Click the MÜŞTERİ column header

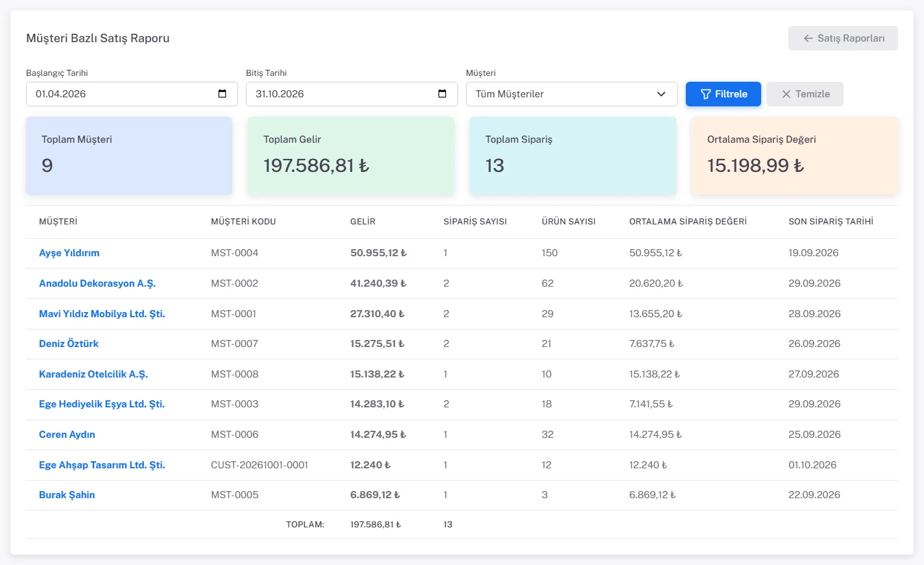[x=58, y=222]
